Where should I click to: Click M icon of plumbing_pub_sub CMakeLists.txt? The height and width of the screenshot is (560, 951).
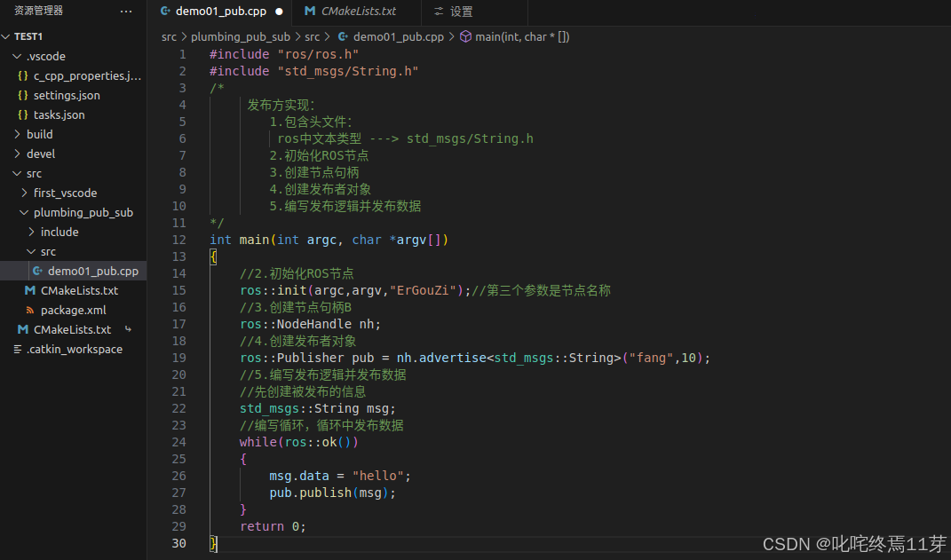click(x=29, y=290)
